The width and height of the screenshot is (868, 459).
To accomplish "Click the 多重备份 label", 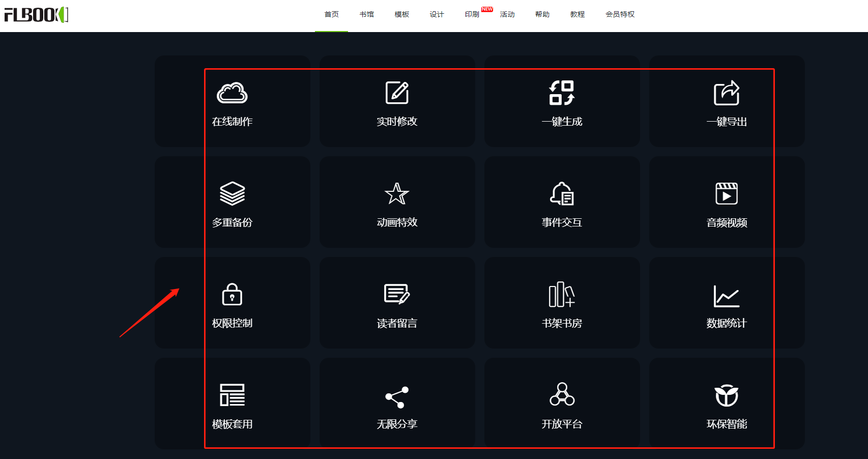I will click(232, 222).
